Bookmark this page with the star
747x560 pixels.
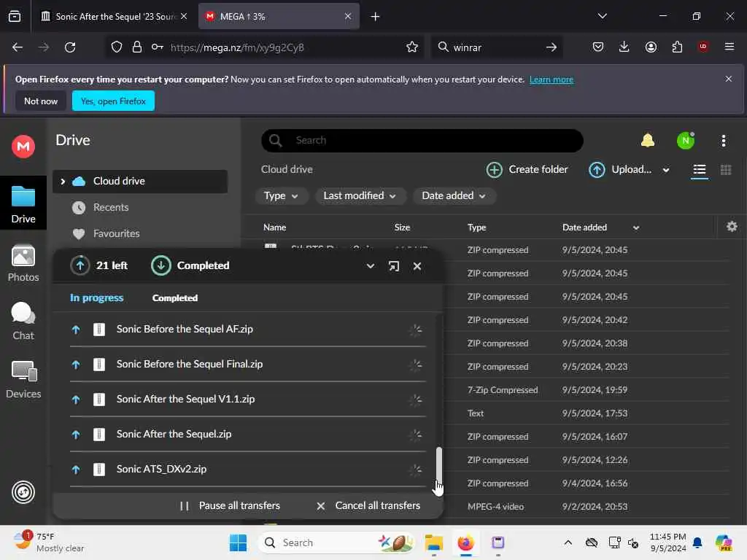(412, 47)
